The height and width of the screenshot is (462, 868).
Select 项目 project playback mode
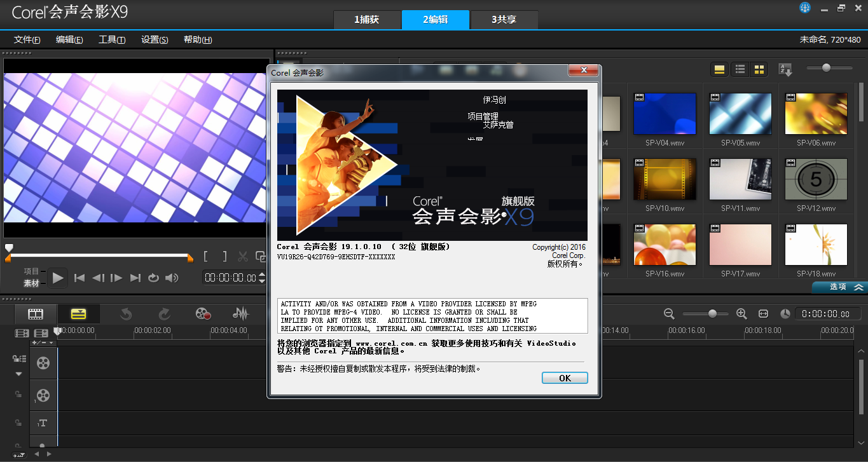pyautogui.click(x=32, y=271)
